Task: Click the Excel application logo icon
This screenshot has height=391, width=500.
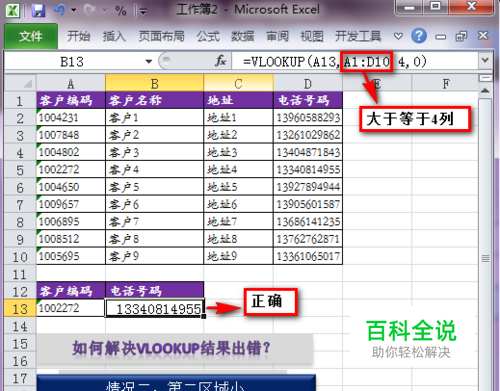Action: pyautogui.click(x=13, y=10)
